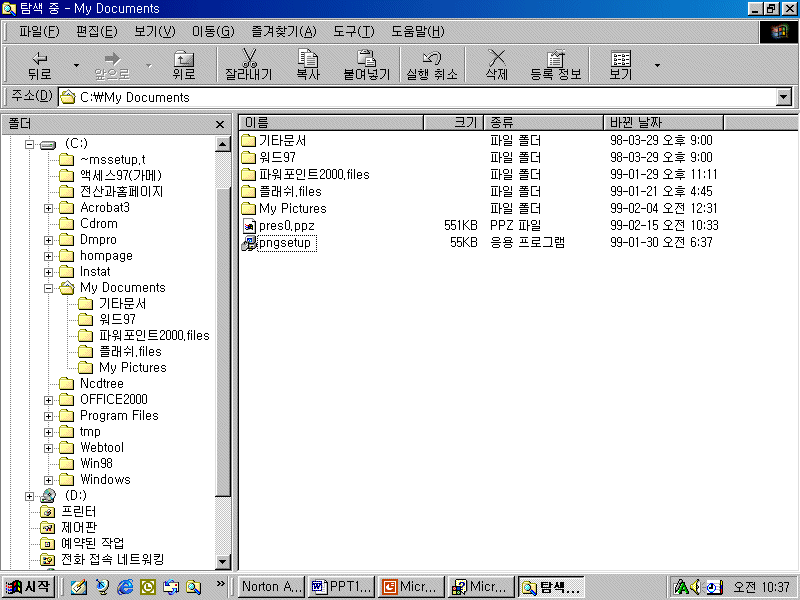Expand the Program Files folder node
This screenshot has width=800, height=600.
[48, 416]
